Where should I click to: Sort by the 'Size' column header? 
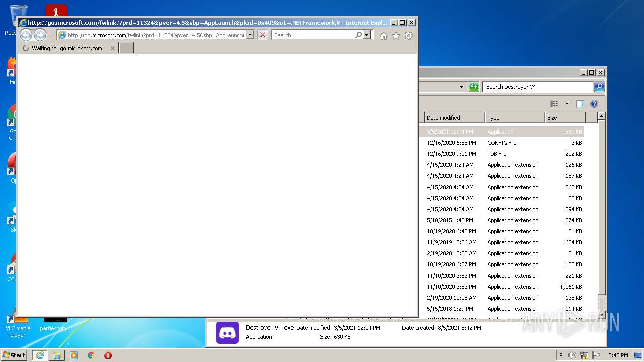[565, 118]
